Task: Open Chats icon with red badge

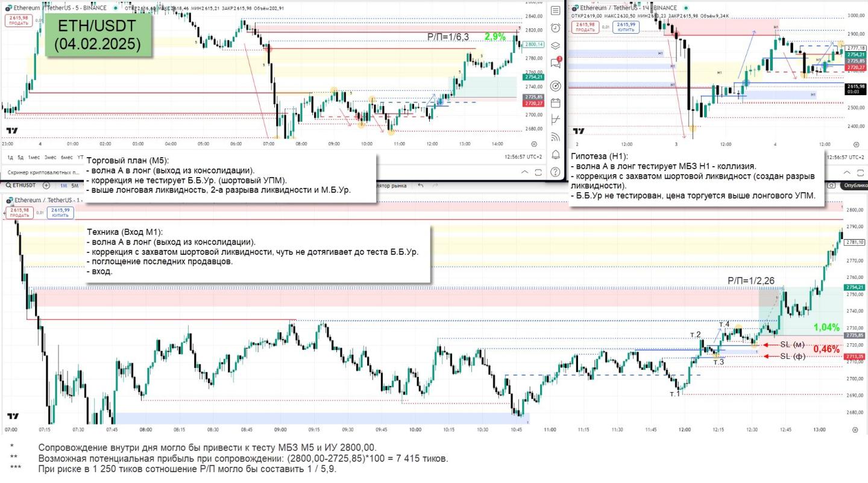Action: tap(555, 63)
